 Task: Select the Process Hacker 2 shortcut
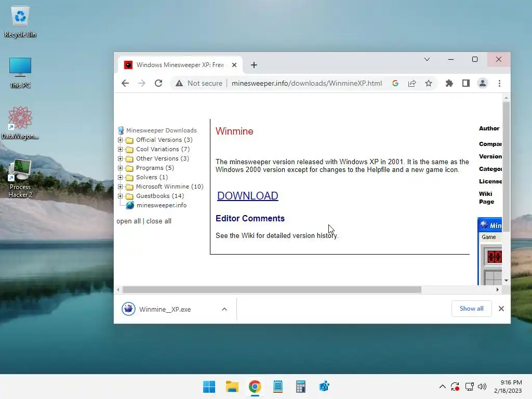click(x=20, y=179)
